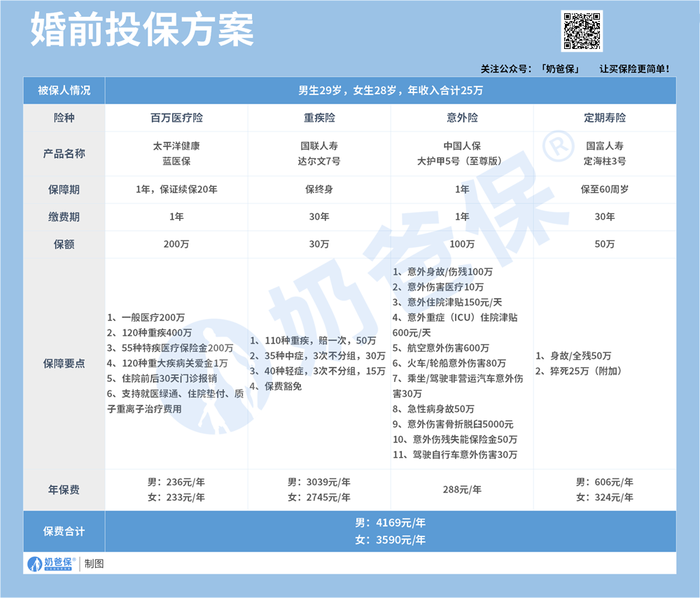Click the line 1、身故/全残50万
The height and width of the screenshot is (598, 700).
click(x=574, y=356)
